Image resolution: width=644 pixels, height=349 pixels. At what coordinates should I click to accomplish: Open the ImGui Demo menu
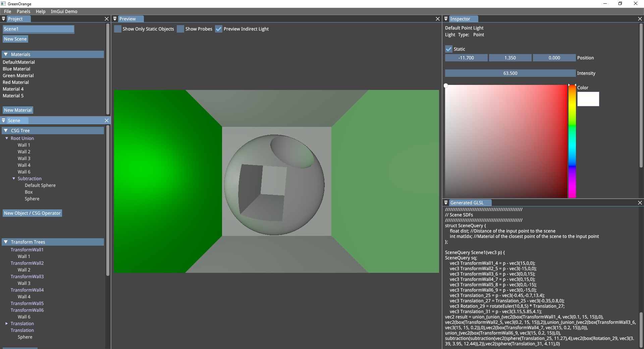(64, 11)
